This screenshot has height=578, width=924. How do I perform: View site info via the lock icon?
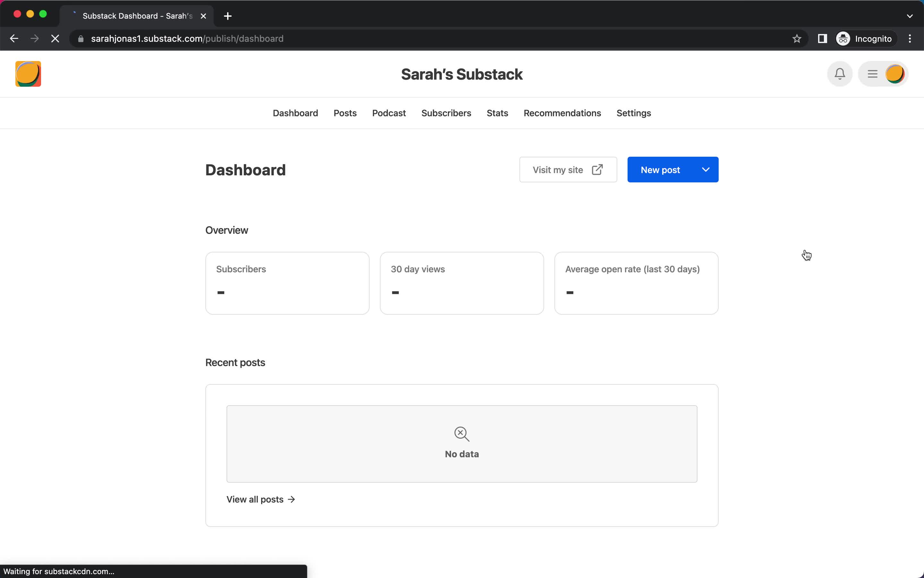[x=81, y=39]
